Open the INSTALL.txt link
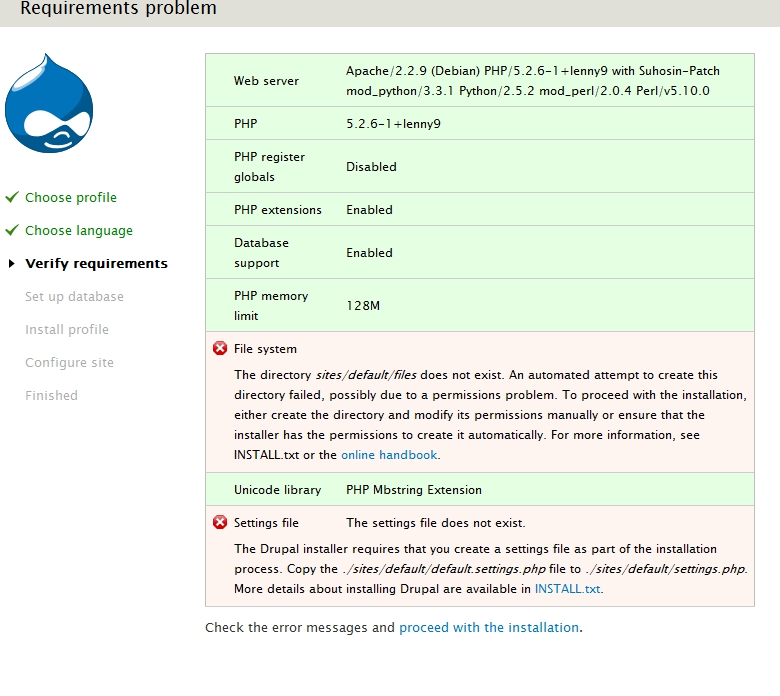This screenshot has height=696, width=780. 567,589
